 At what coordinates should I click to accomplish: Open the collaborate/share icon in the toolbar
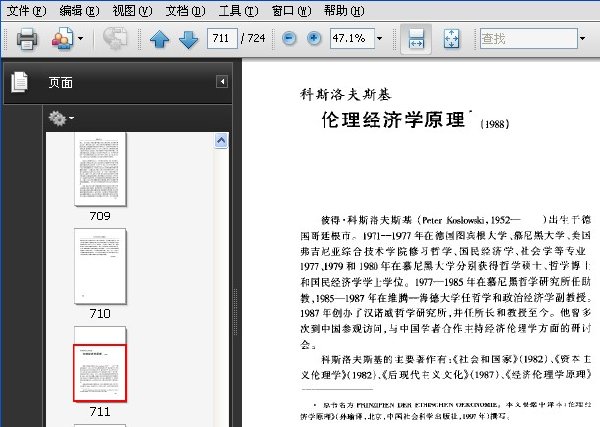(62, 38)
